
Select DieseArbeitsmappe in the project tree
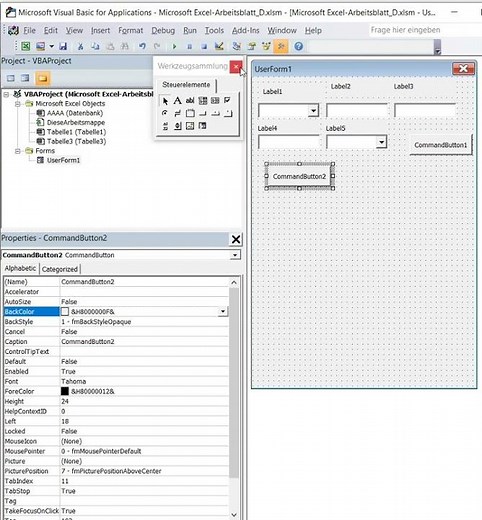tap(76, 122)
